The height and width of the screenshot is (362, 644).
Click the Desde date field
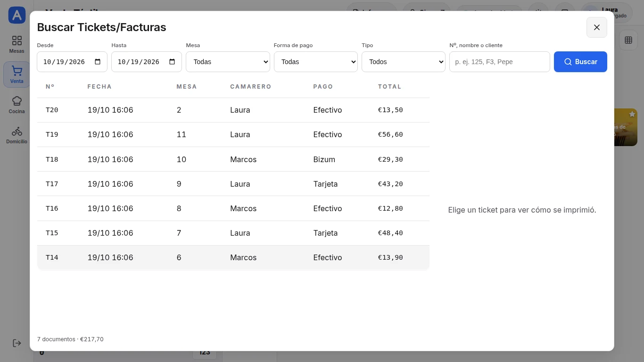(72, 62)
